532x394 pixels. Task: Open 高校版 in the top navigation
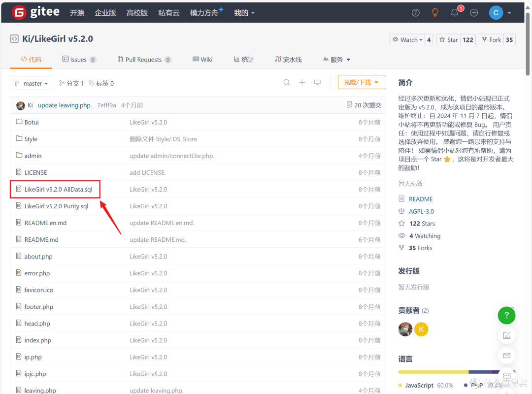tap(137, 13)
